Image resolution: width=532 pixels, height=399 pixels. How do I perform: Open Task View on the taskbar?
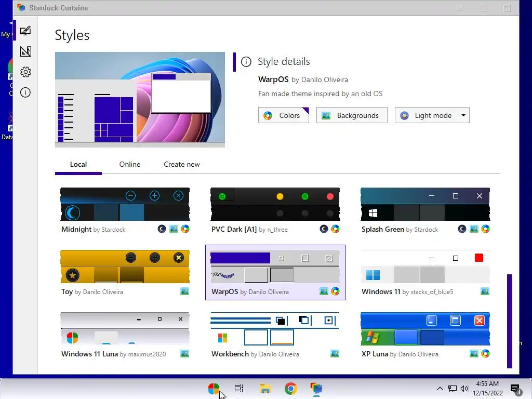tap(239, 389)
